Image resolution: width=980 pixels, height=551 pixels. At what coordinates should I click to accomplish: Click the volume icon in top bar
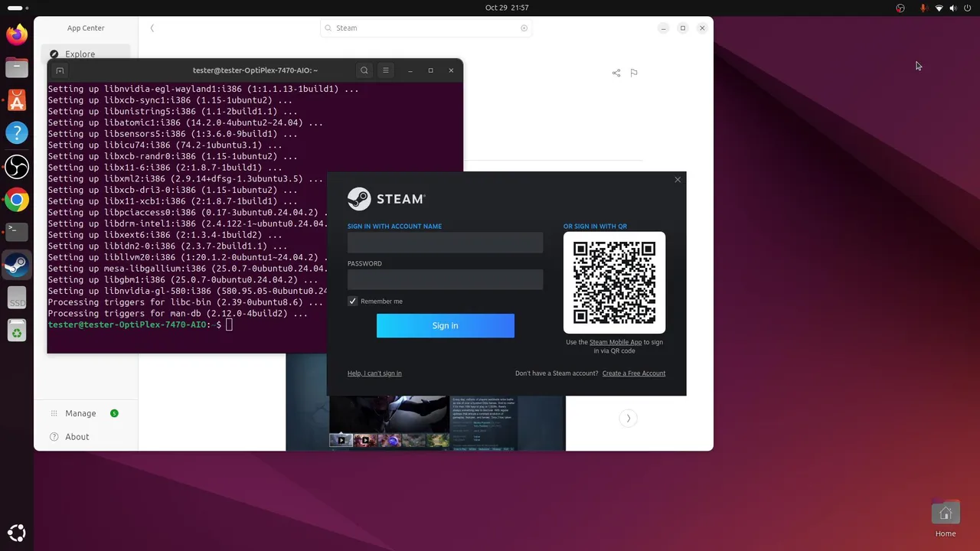pyautogui.click(x=953, y=8)
